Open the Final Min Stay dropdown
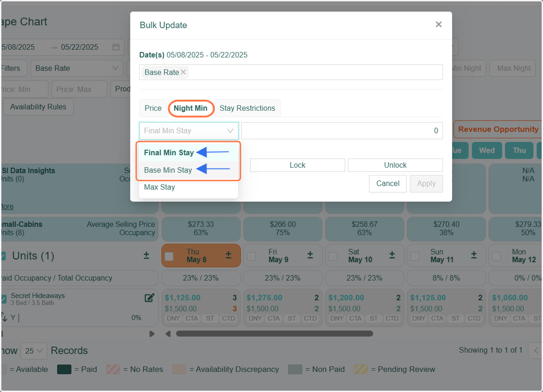 [x=189, y=131]
